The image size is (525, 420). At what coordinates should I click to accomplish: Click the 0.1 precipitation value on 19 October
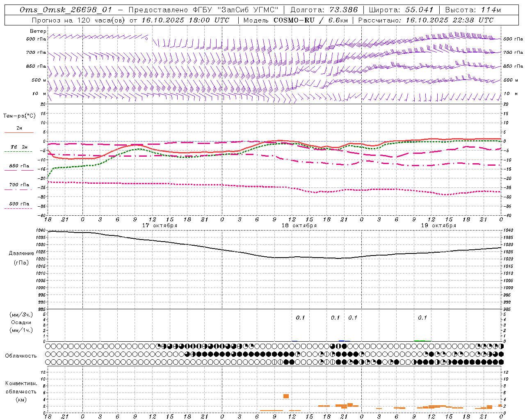tap(422, 317)
